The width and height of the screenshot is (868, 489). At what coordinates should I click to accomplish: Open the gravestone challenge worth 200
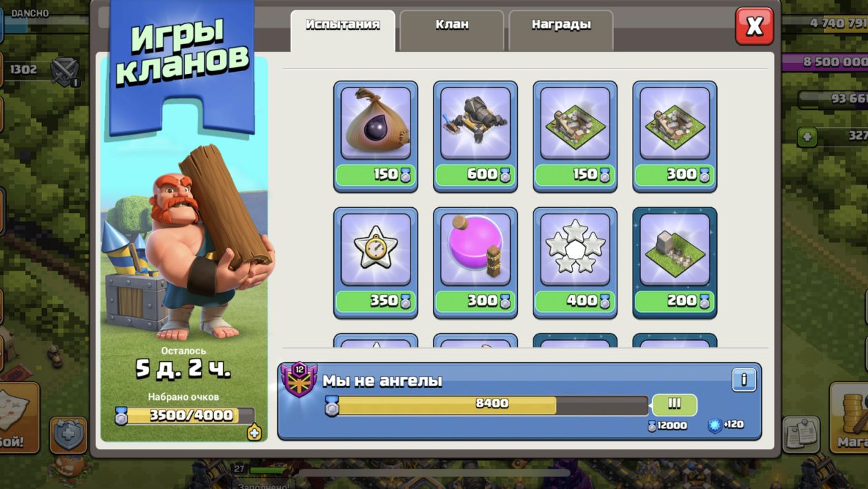pyautogui.click(x=675, y=262)
